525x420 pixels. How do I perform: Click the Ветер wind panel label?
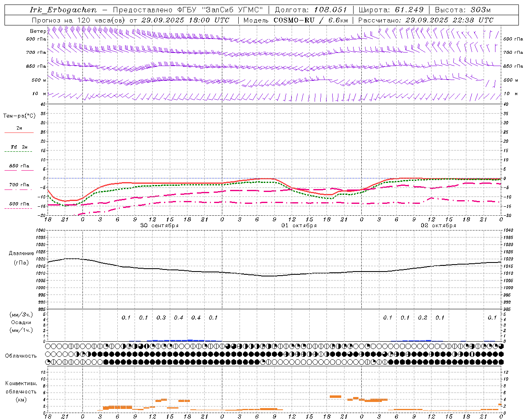tap(38, 31)
